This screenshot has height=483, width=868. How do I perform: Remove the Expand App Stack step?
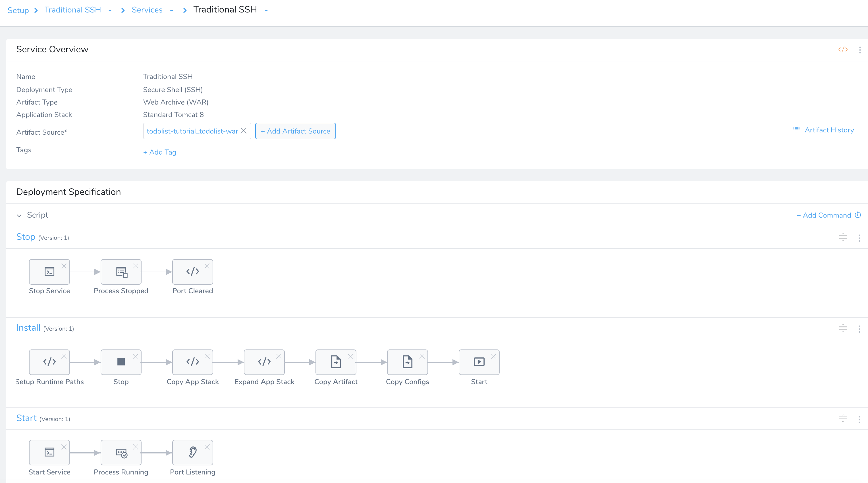click(279, 356)
